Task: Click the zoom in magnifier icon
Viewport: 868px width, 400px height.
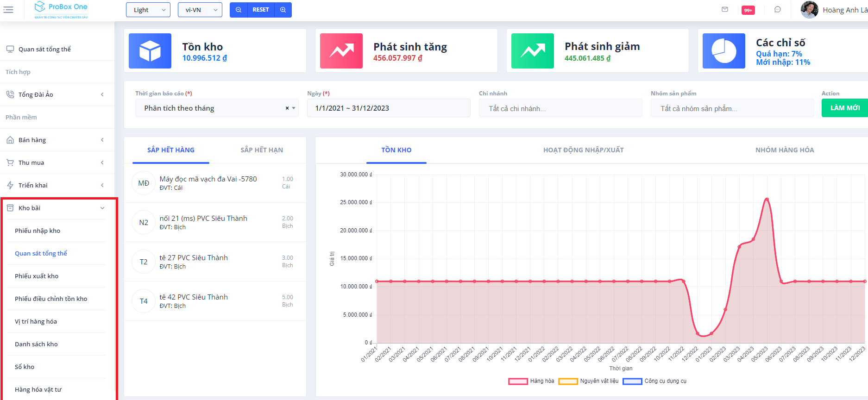Action: (283, 10)
